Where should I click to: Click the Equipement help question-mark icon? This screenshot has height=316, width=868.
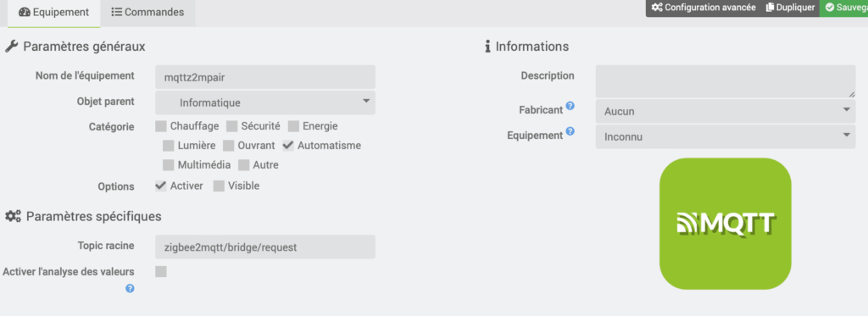click(570, 131)
